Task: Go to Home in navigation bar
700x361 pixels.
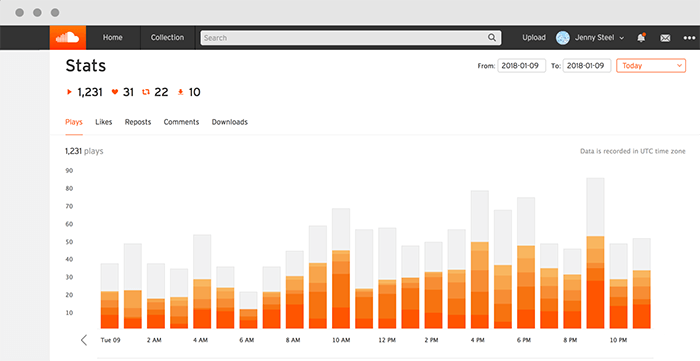Action: [x=112, y=37]
